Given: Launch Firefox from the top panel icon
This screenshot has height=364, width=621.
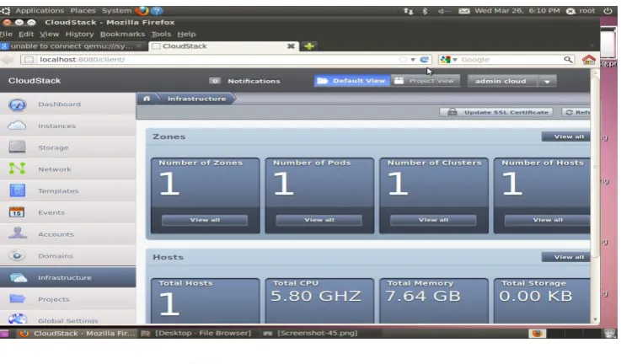Looking at the screenshot, I should pos(142,11).
